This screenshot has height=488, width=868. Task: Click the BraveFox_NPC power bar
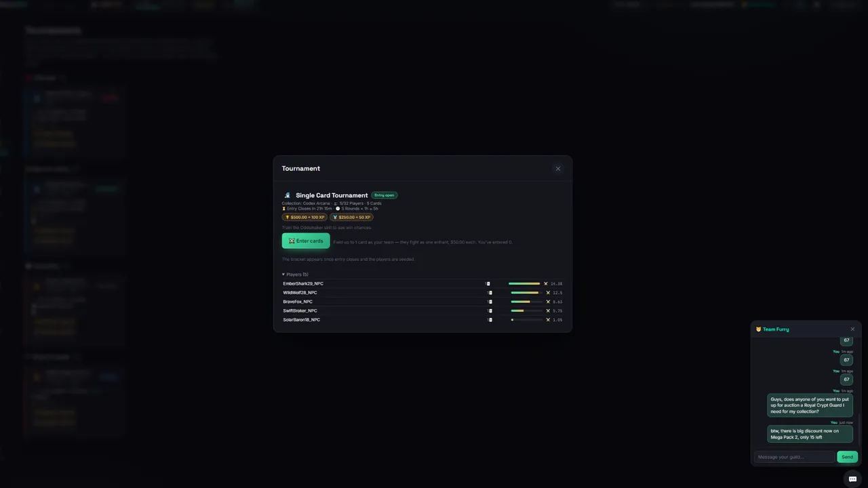click(x=527, y=302)
